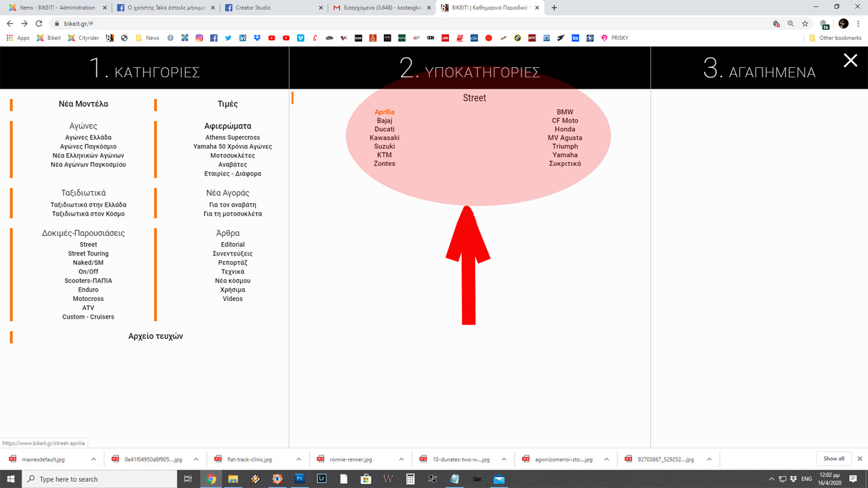
Task: Open the Instagram bookmark icon
Action: (199, 38)
